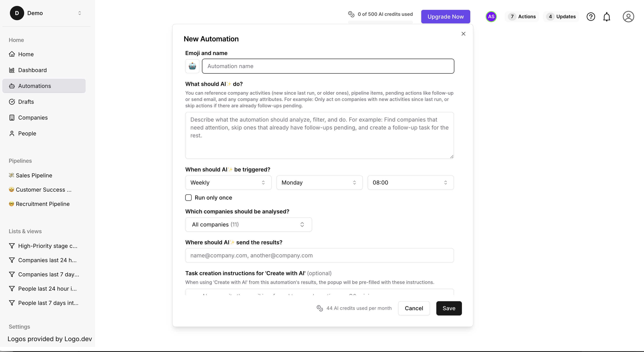Open the Monday day dropdown
The image size is (644, 352).
click(x=319, y=183)
